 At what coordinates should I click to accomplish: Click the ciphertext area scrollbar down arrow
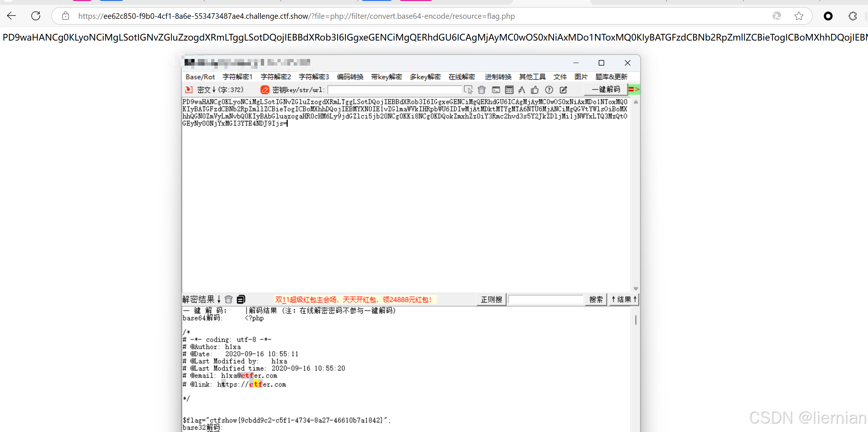(636, 289)
